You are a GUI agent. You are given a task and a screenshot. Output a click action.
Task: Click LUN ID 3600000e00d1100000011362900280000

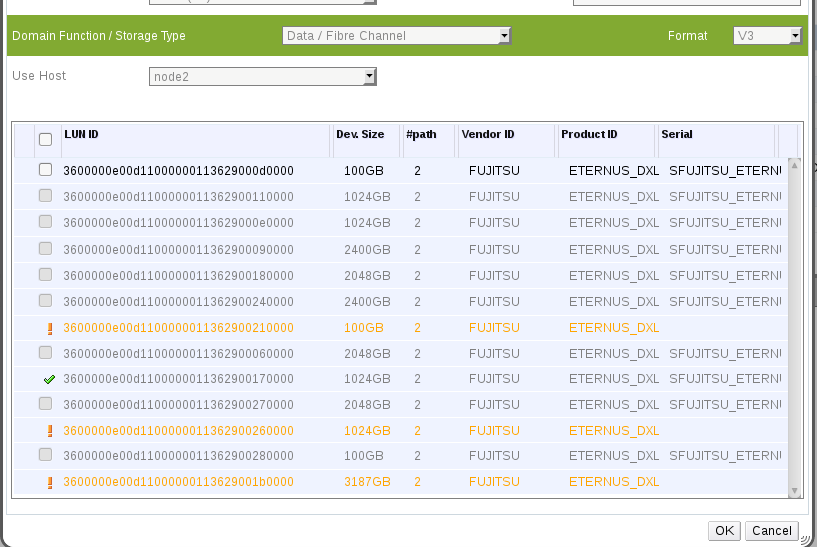pyautogui.click(x=178, y=456)
